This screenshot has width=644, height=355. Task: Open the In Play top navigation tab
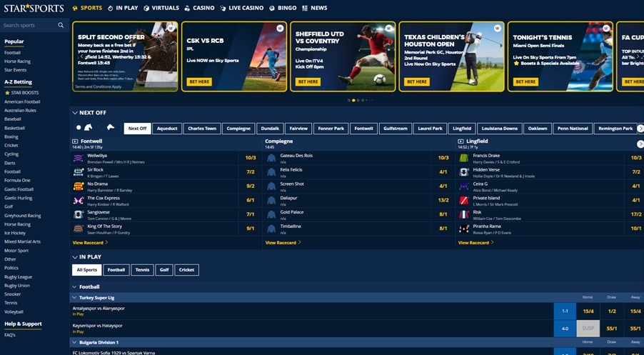(123, 8)
